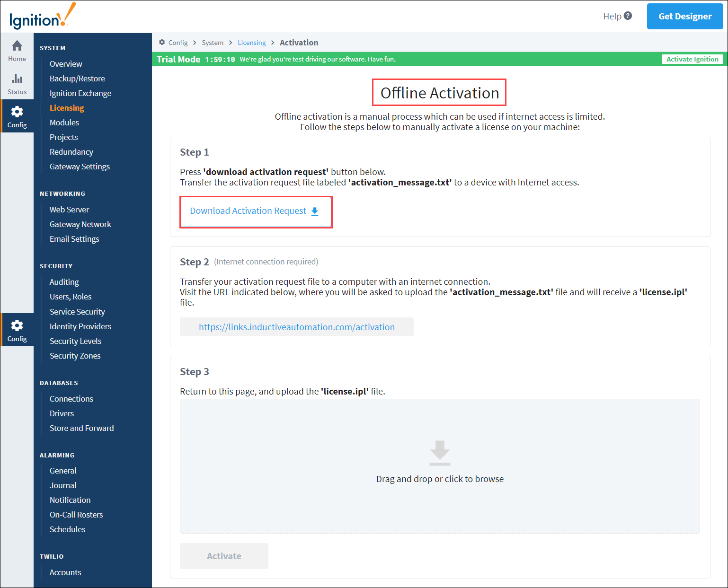Viewport: 728px width, 588px height.
Task: Click the Trial Mode timer text
Action: [220, 59]
